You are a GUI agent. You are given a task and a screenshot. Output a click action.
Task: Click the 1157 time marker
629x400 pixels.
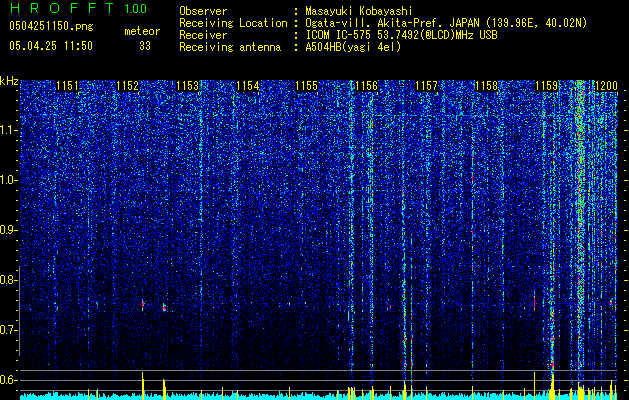(426, 86)
